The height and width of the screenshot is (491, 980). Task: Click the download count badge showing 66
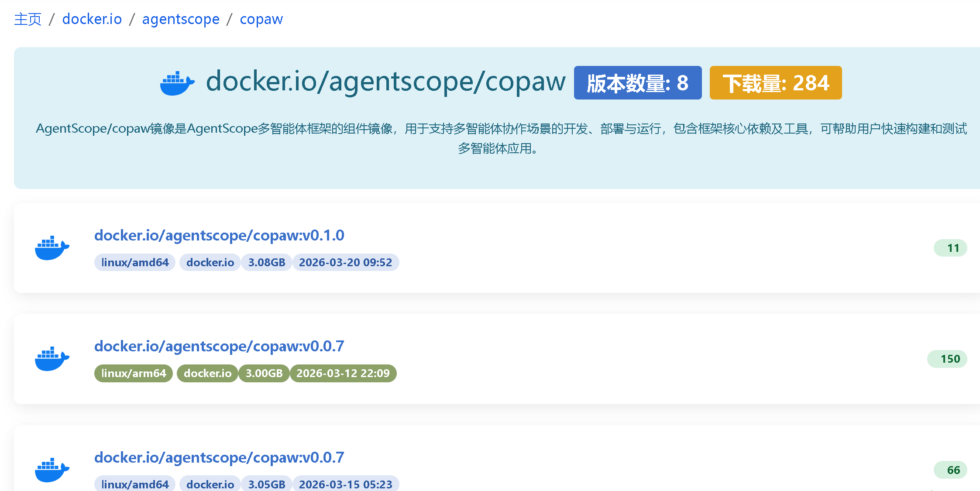pos(950,470)
